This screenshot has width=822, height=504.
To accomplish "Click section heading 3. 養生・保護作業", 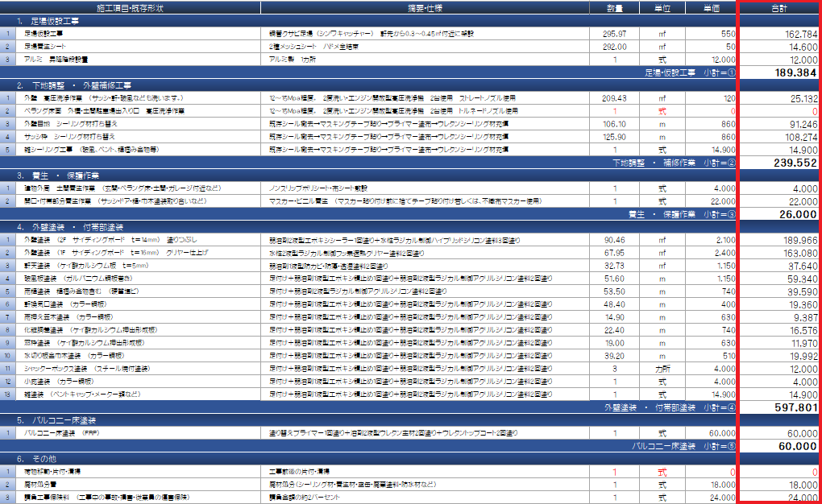I will pyautogui.click(x=58, y=176).
